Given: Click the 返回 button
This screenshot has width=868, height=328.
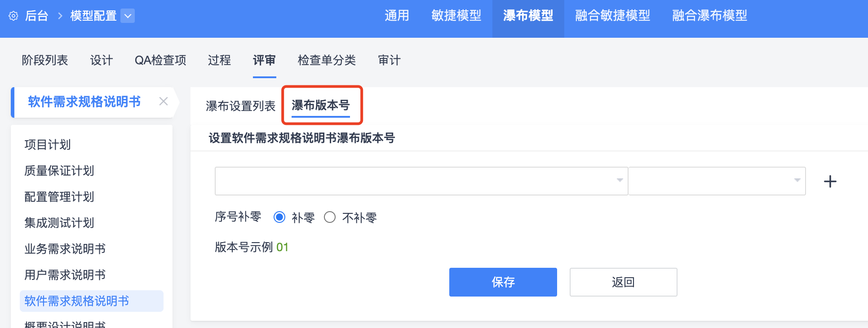Looking at the screenshot, I should 623,282.
